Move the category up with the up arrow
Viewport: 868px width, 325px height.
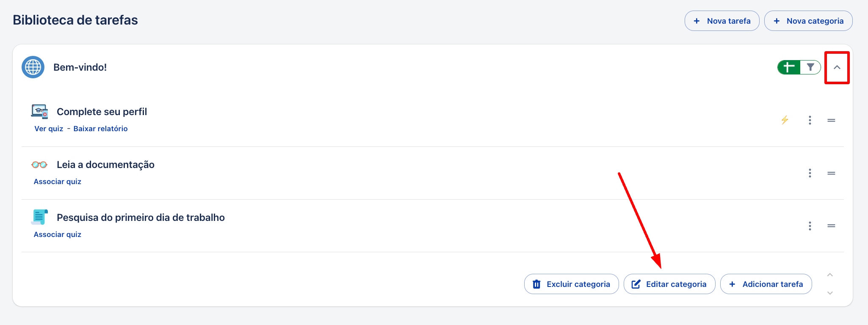click(830, 275)
